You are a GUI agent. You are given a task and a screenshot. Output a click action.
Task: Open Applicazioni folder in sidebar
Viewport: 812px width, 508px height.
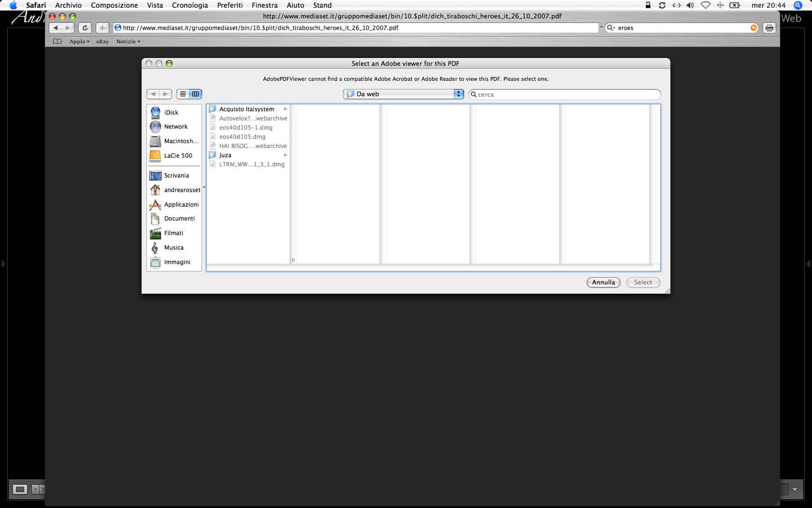pos(174,205)
